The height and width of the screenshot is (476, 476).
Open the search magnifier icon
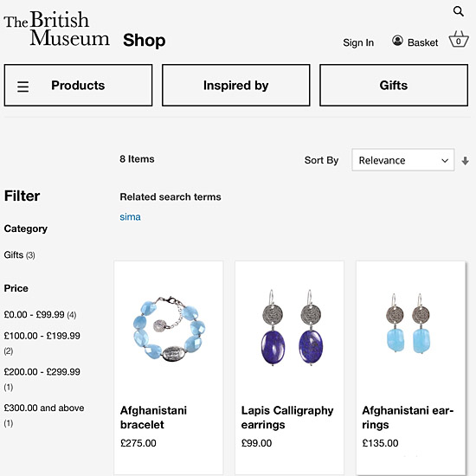pos(459,11)
